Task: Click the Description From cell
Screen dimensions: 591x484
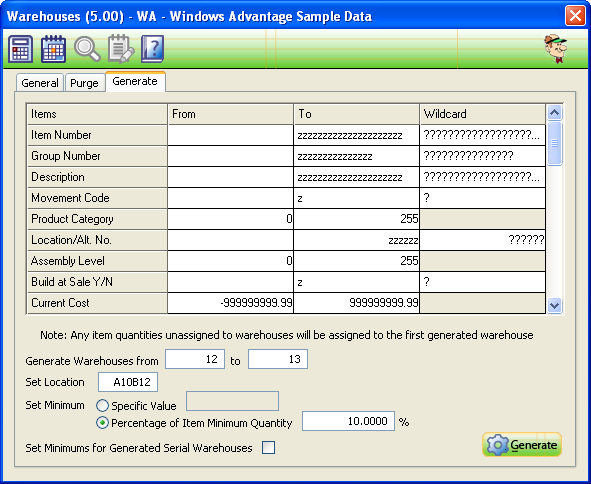Action: [x=230, y=177]
